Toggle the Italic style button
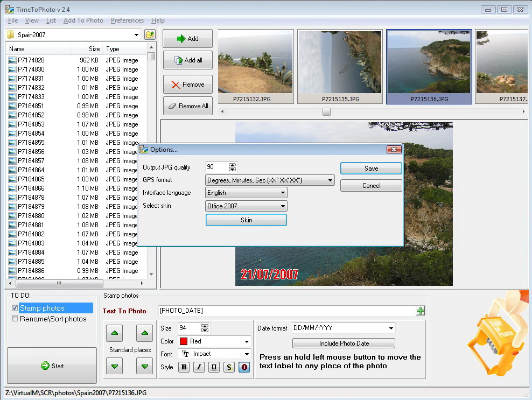Screen dimensions: 532x400 tap(199, 367)
